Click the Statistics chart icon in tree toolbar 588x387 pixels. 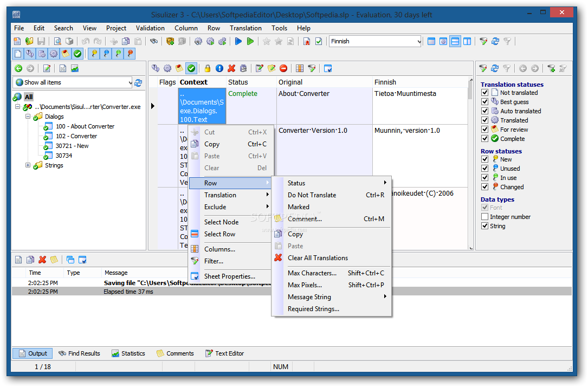pyautogui.click(x=75, y=68)
